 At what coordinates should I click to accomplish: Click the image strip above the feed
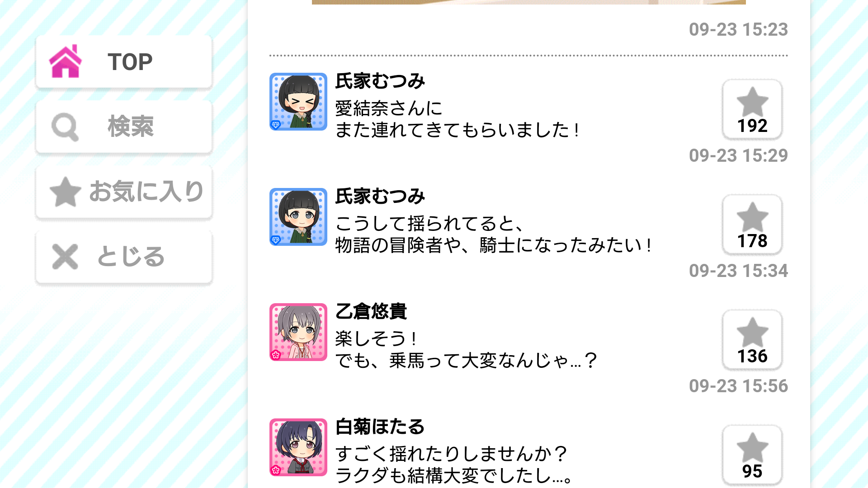(x=529, y=2)
